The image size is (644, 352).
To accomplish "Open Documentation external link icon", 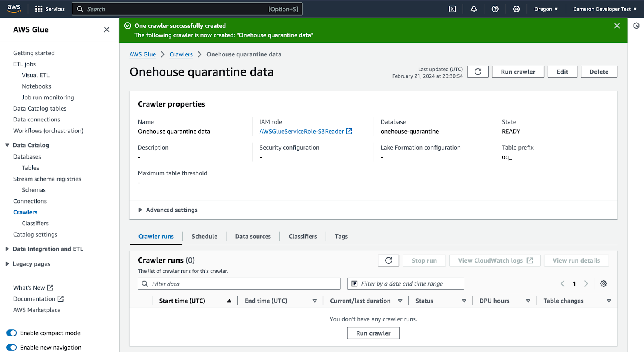I will (x=60, y=299).
